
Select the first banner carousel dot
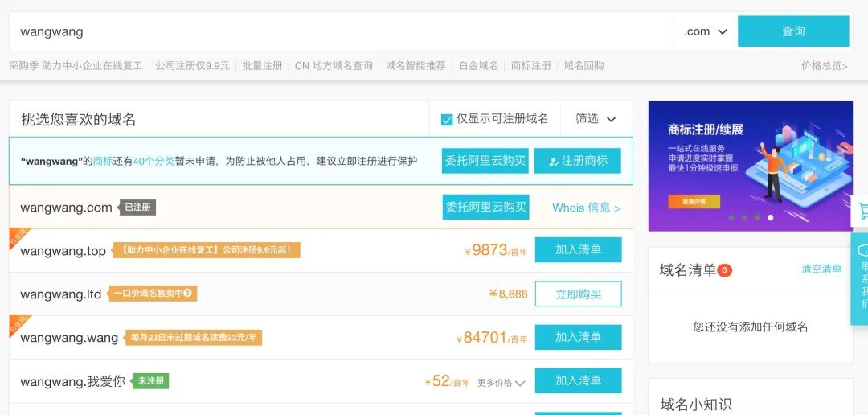pyautogui.click(x=731, y=217)
